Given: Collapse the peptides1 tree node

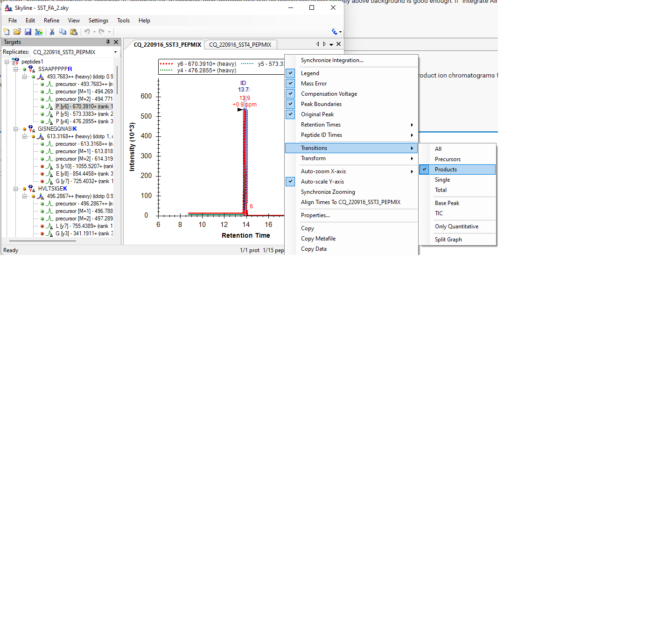Looking at the screenshot, I should (x=7, y=62).
